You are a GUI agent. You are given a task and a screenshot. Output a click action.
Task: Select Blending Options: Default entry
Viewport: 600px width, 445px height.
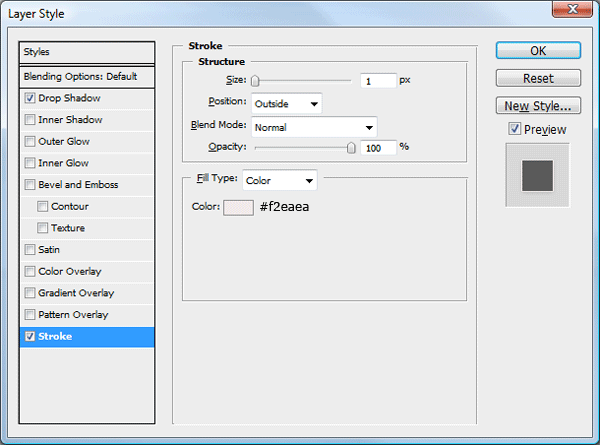point(88,77)
